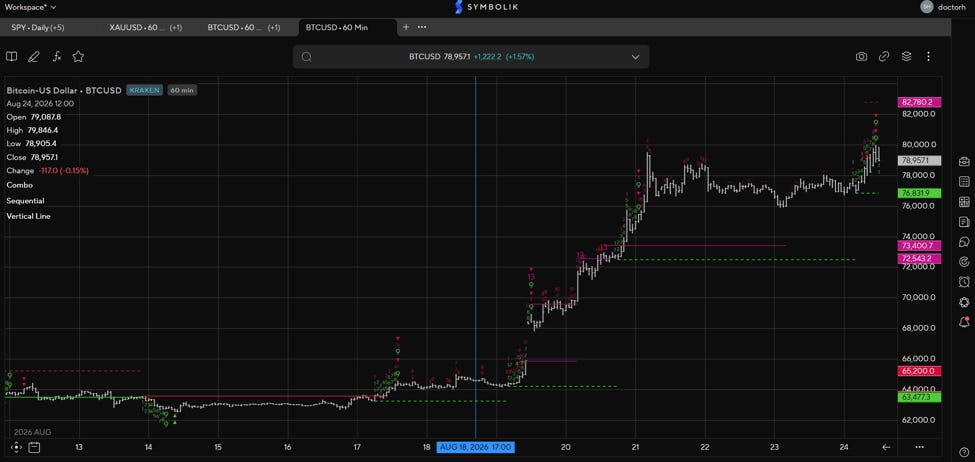This screenshot has height=462, width=975.
Task: Switch to the SPY Daily tab
Action: pos(37,27)
